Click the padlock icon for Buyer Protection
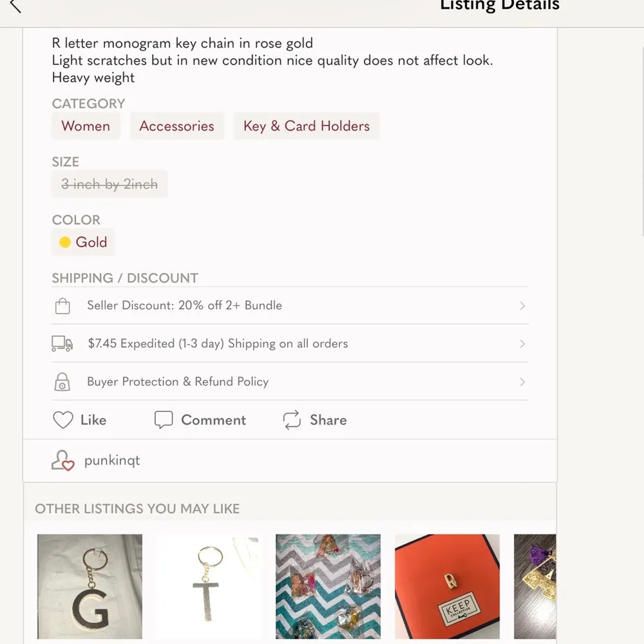The height and width of the screenshot is (644, 644). click(62, 382)
